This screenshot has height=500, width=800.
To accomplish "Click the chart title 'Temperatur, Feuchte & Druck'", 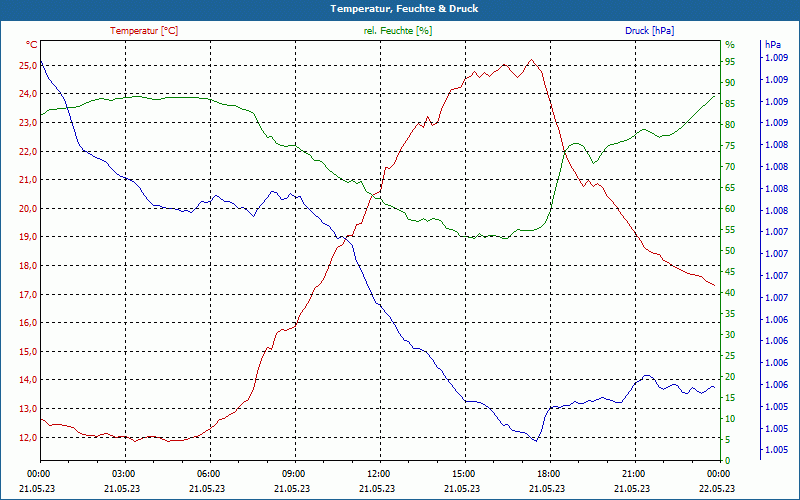I will point(404,9).
